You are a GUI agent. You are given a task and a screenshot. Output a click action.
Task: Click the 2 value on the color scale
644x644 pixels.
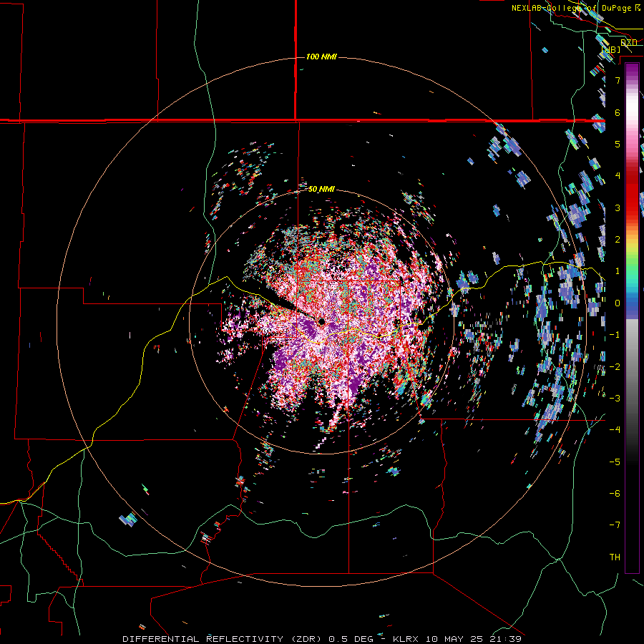tap(618, 240)
